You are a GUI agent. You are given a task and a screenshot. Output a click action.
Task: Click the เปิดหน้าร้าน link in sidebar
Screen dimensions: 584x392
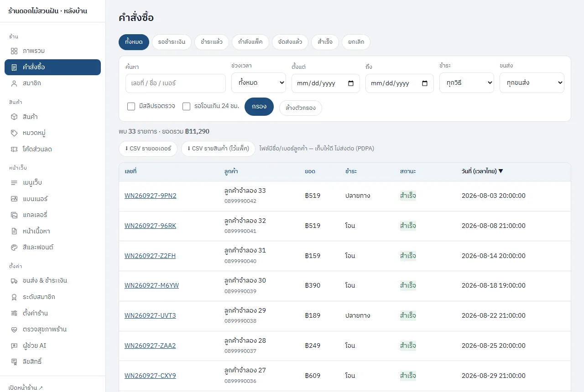coord(26,388)
